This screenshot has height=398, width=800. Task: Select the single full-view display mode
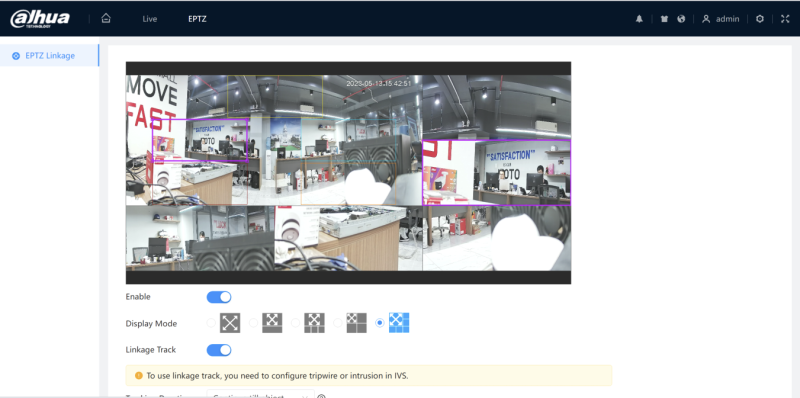click(x=230, y=323)
